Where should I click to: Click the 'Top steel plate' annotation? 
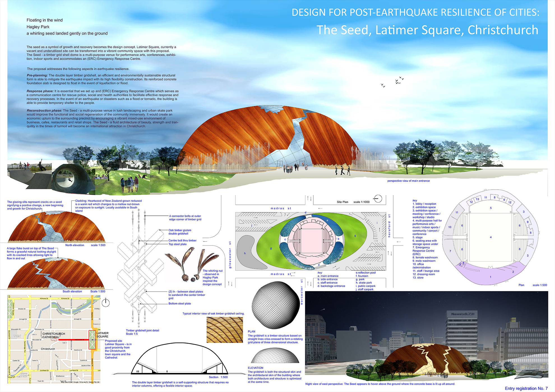click(x=177, y=244)
